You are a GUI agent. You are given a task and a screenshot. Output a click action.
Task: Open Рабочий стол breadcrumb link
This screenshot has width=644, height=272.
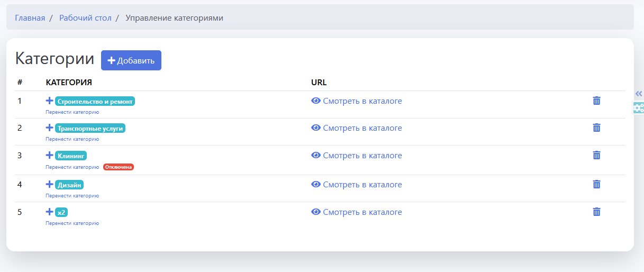point(85,18)
